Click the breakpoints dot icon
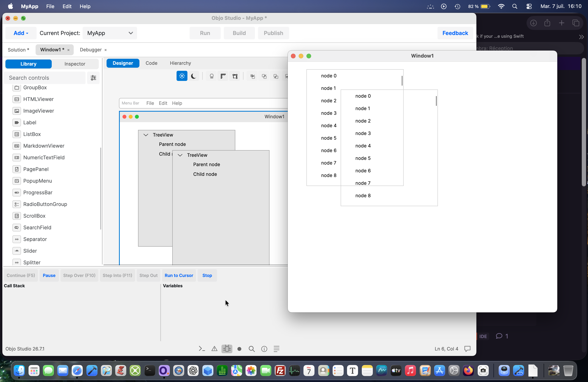Screen dimensions: 588x382 (x=239, y=349)
